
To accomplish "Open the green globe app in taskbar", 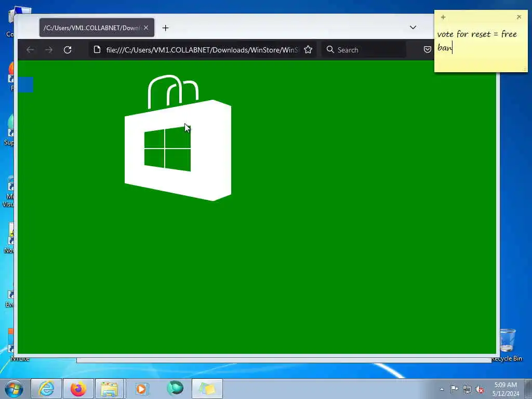I will click(175, 388).
